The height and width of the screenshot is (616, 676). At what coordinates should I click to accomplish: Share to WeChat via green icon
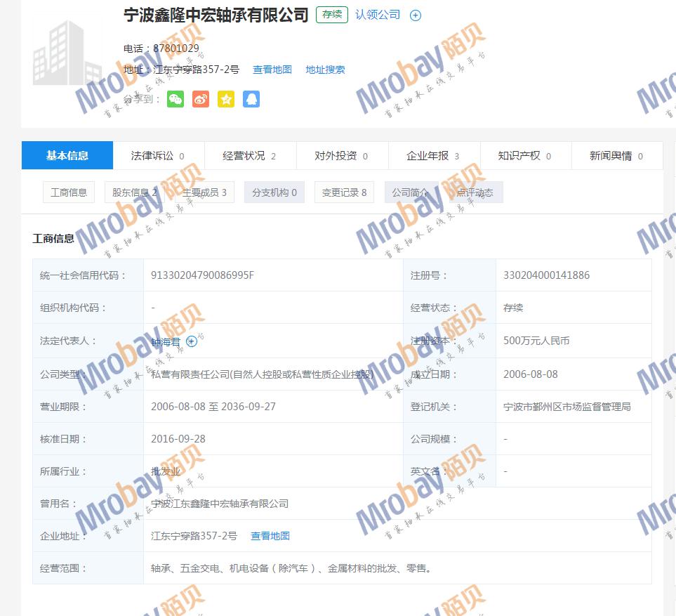(175, 99)
